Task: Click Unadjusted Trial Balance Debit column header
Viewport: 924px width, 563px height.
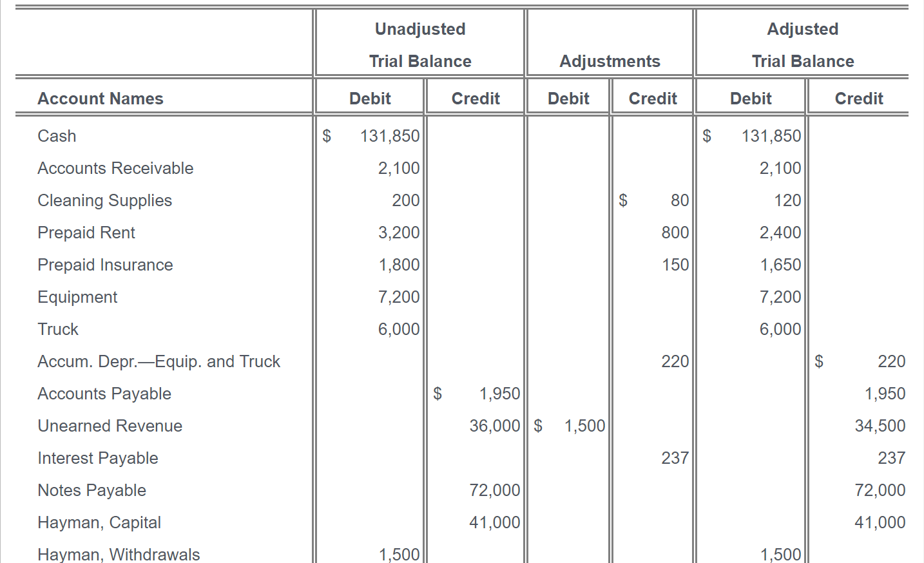Action: (x=370, y=99)
